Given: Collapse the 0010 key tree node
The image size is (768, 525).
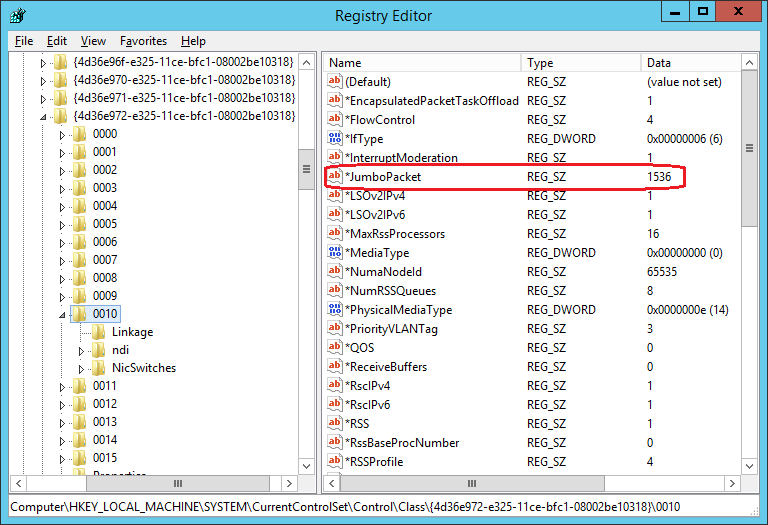Looking at the screenshot, I should [62, 314].
